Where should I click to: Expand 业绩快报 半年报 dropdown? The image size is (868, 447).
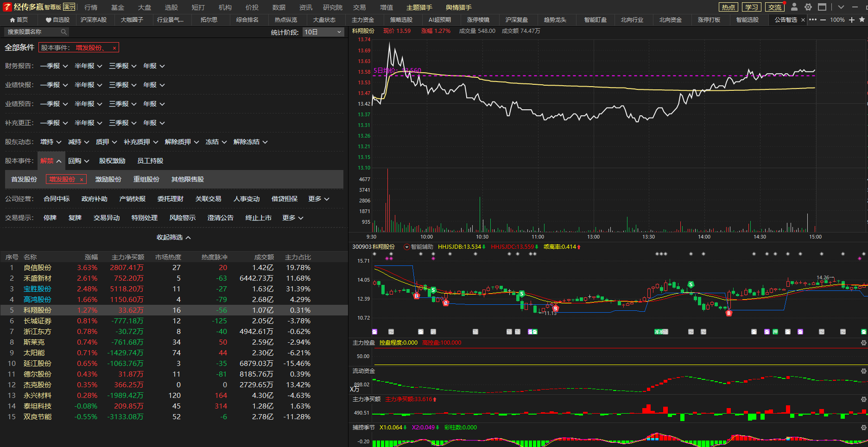[89, 85]
